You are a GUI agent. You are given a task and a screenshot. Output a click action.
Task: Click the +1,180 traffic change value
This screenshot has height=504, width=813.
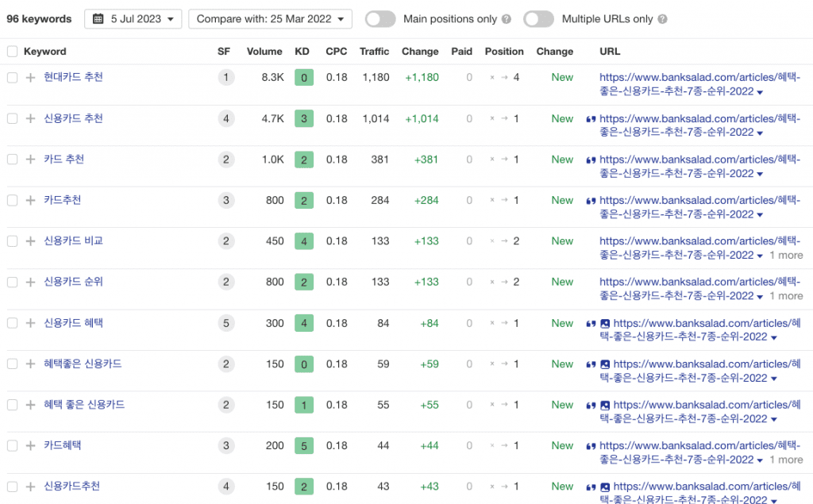tap(422, 78)
